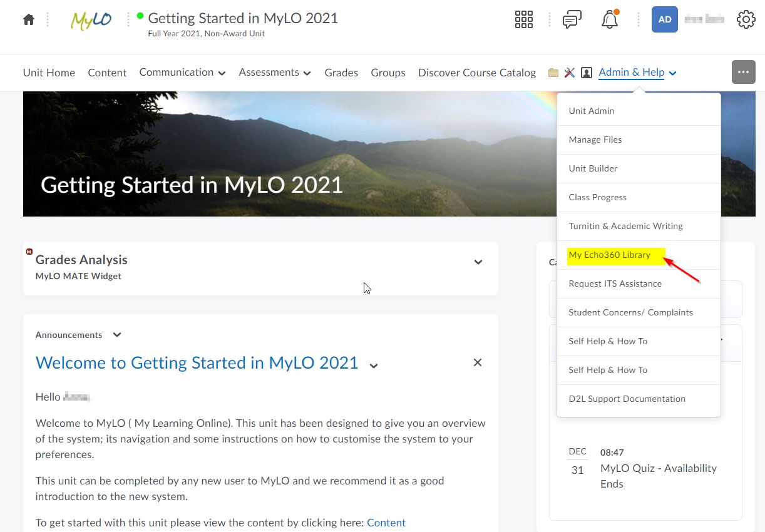The image size is (765, 532).
Task: Open the Welcome to Getting Started announcement link
Action: [x=197, y=362]
